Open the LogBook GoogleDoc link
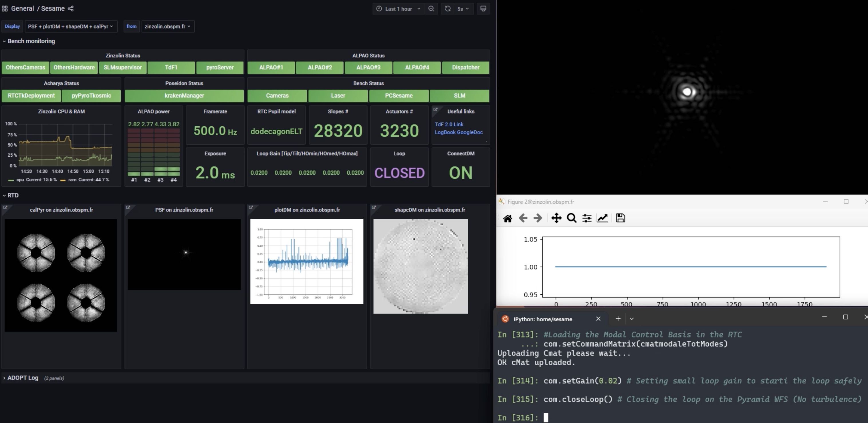Viewport: 868px width, 423px height. (x=459, y=132)
